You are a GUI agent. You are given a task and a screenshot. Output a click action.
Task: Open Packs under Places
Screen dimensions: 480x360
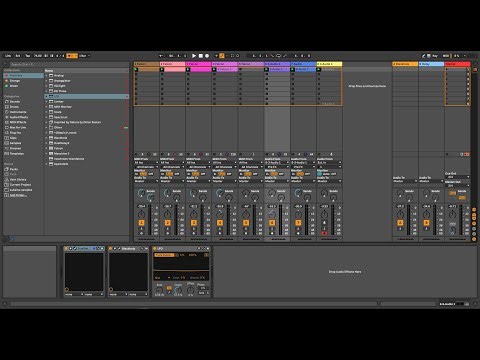pyautogui.click(x=23, y=169)
